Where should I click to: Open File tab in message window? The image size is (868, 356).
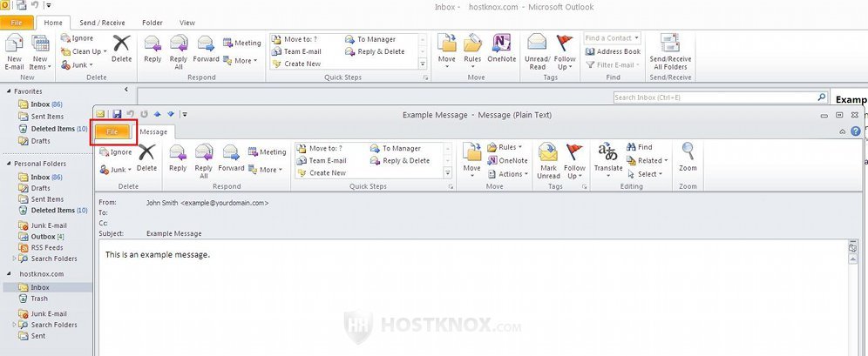coord(112,132)
